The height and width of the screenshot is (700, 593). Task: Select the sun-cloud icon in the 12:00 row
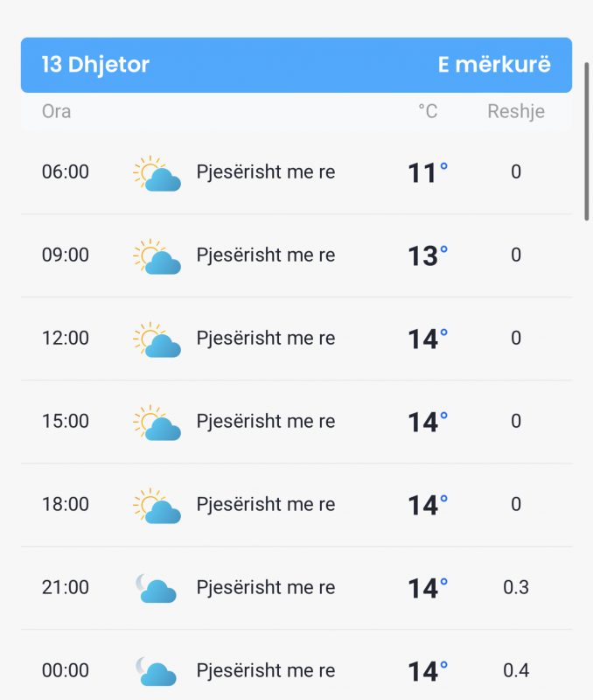click(x=157, y=339)
